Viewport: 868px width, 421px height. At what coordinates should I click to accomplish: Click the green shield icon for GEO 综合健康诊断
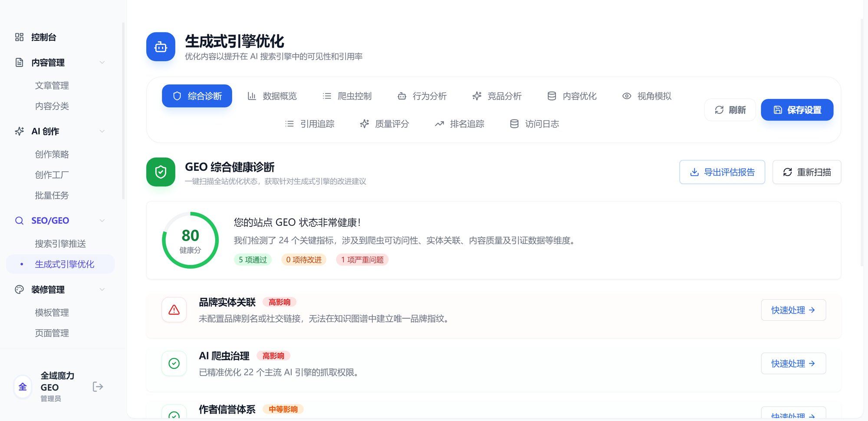161,172
